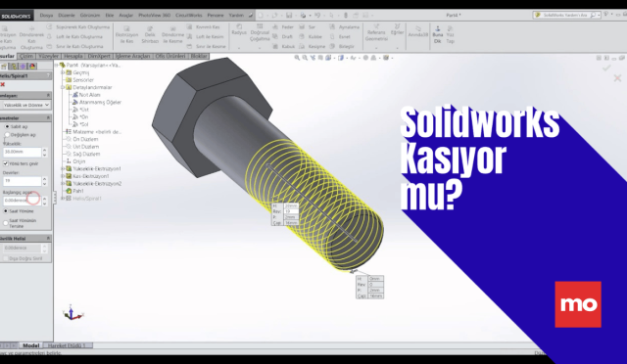Click Kıvrımlı Kes tool

point(204,26)
